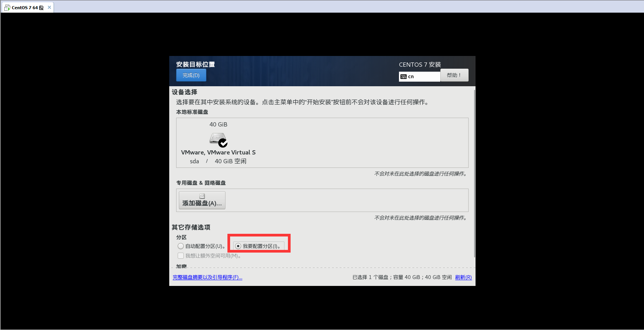This screenshot has width=644, height=330.
Task: Click Add a disk (添加磁盘) button
Action: (202, 200)
